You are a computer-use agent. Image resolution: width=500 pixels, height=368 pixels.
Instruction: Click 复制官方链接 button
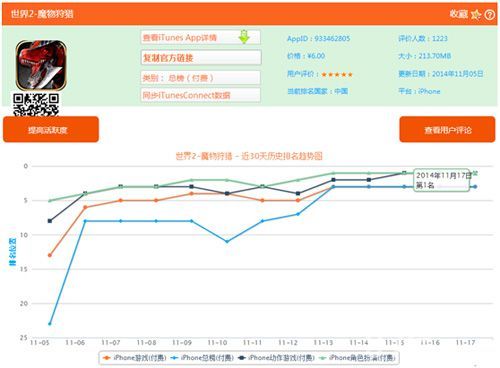point(201,58)
